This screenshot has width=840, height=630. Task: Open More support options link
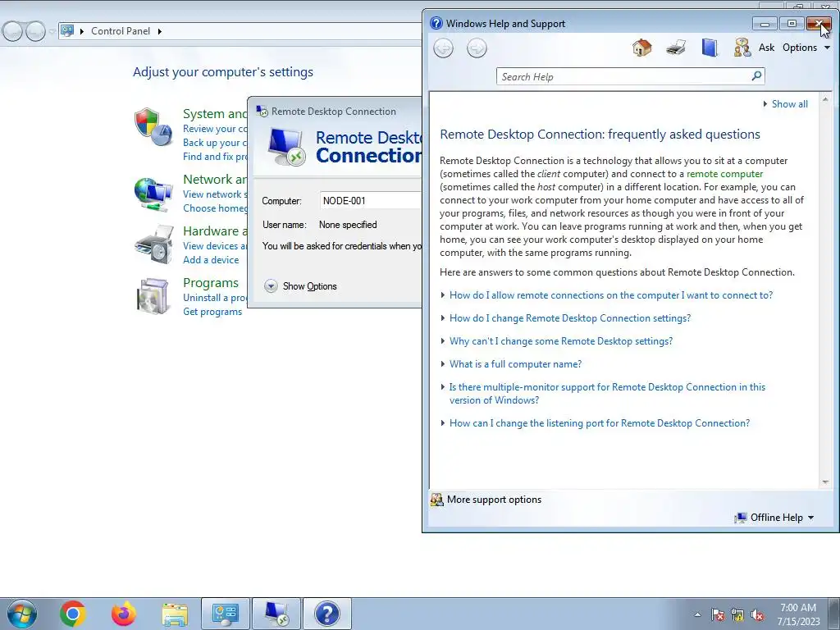(494, 500)
